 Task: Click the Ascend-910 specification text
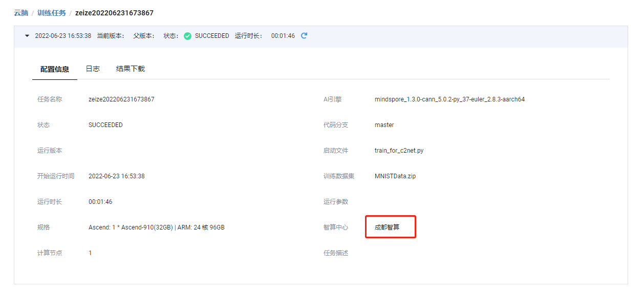click(x=156, y=227)
